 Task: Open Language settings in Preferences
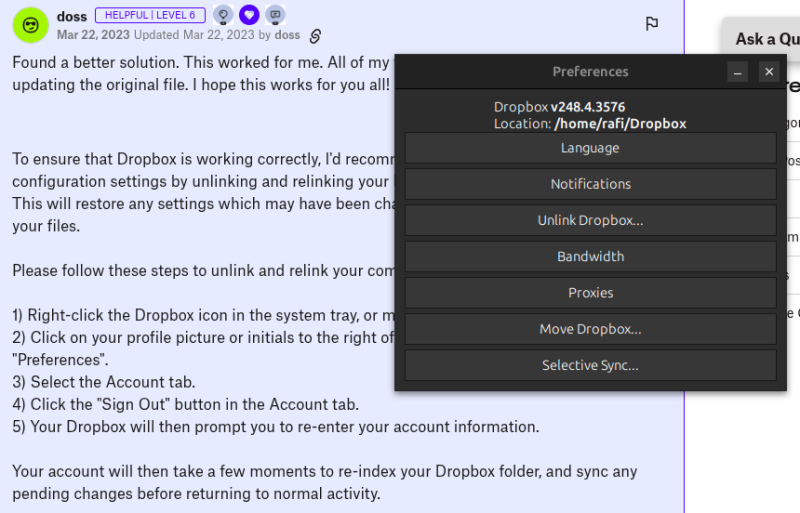tap(590, 148)
